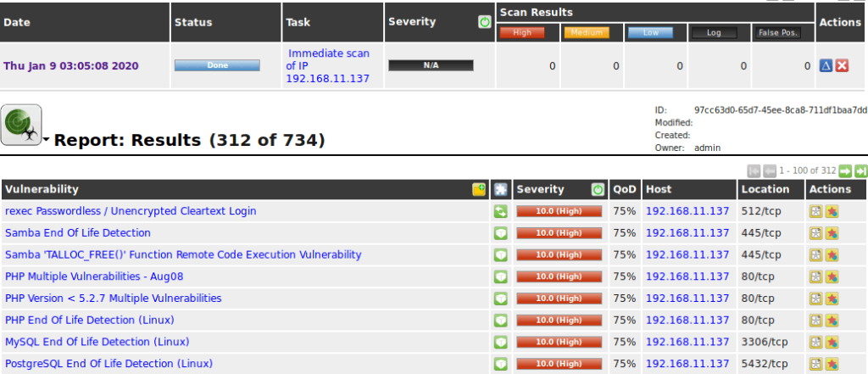Add note to rexec Passwordless result

[x=816, y=211]
